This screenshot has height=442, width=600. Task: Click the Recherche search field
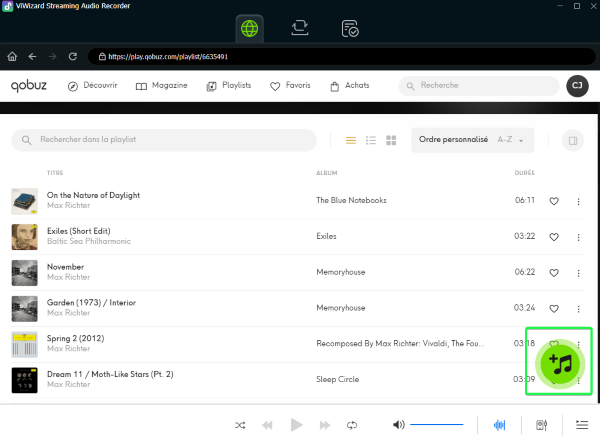(x=479, y=86)
